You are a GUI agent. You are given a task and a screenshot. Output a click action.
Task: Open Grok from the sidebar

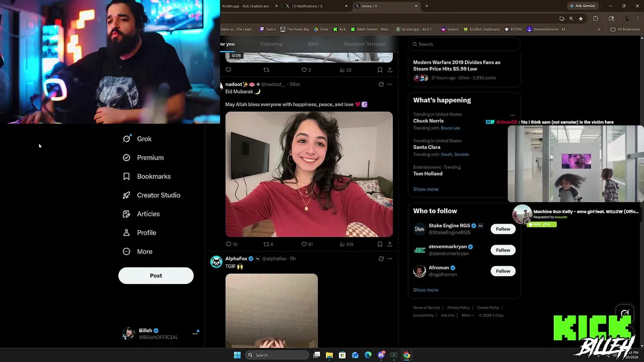(137, 139)
